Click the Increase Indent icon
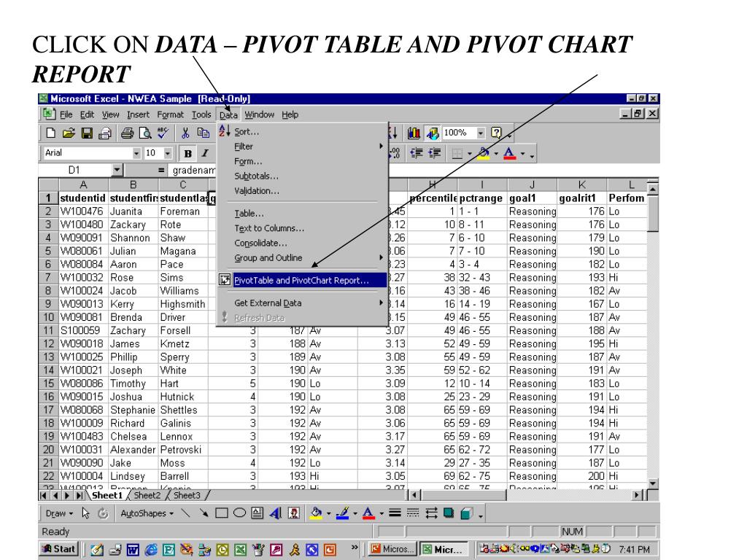The image size is (747, 560). pyautogui.click(x=435, y=153)
